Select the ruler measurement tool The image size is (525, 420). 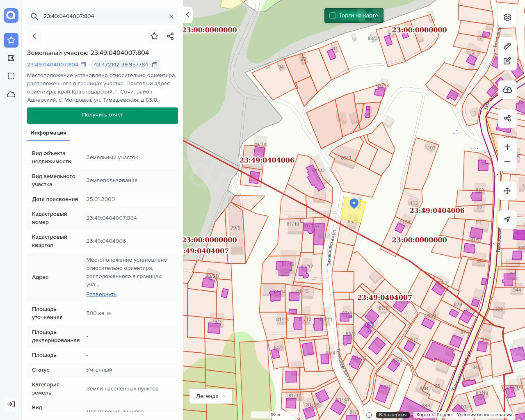click(x=507, y=46)
